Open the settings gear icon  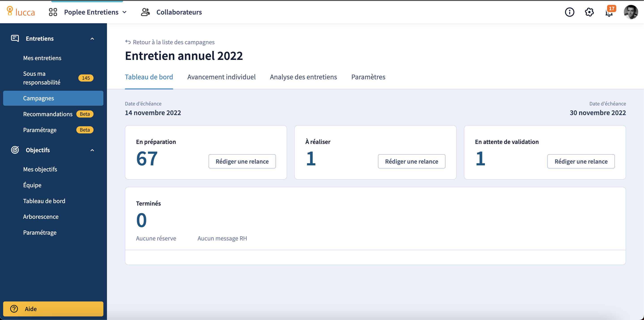(x=589, y=12)
